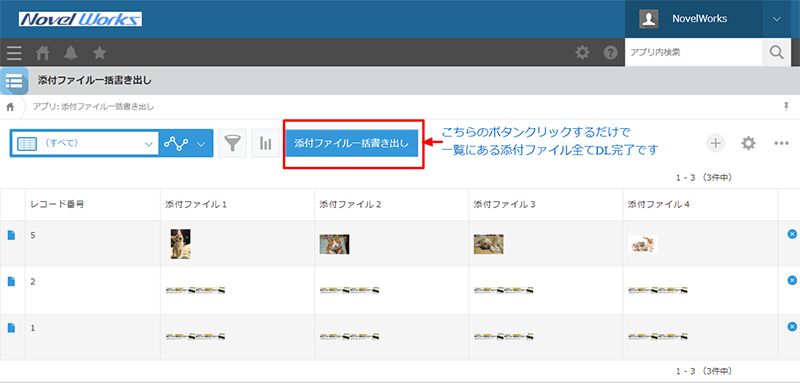
Task: Delete record 1 with the X icon
Action: 792,326
